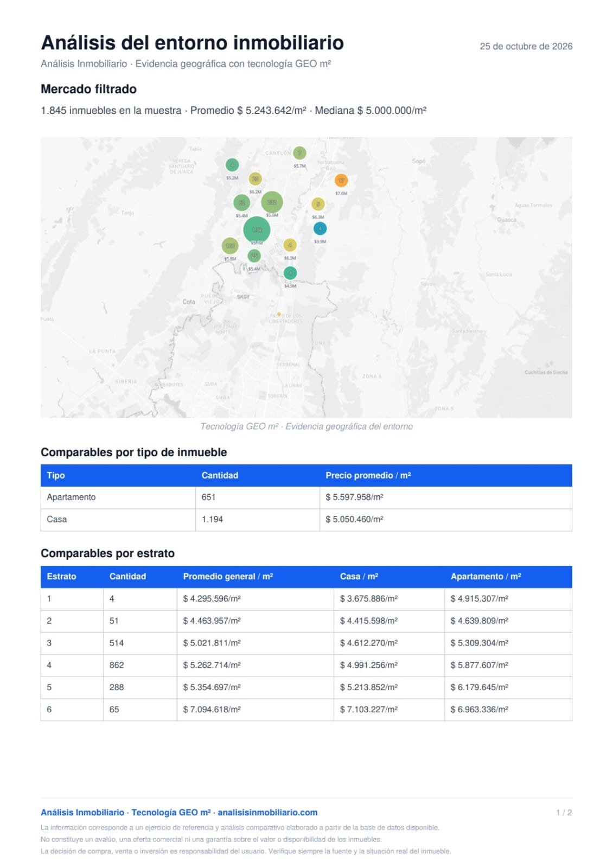Click the page indicator '1 / 2'

coord(564,812)
